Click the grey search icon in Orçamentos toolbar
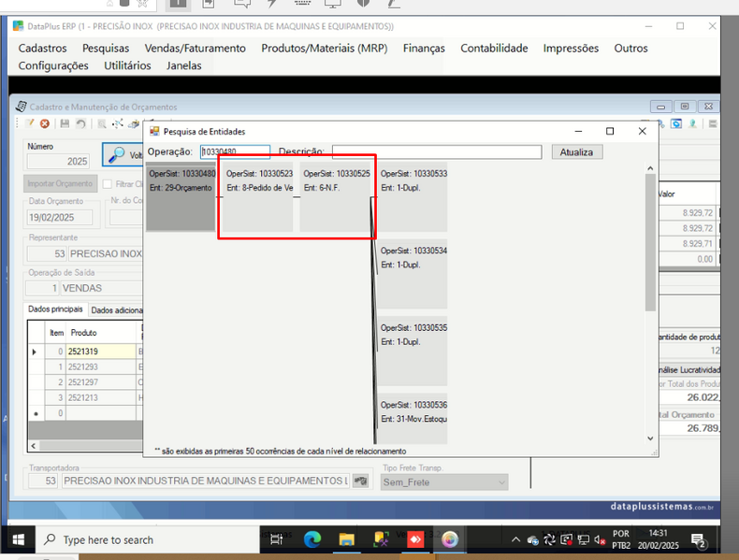The width and height of the screenshot is (739, 560). coord(101,123)
